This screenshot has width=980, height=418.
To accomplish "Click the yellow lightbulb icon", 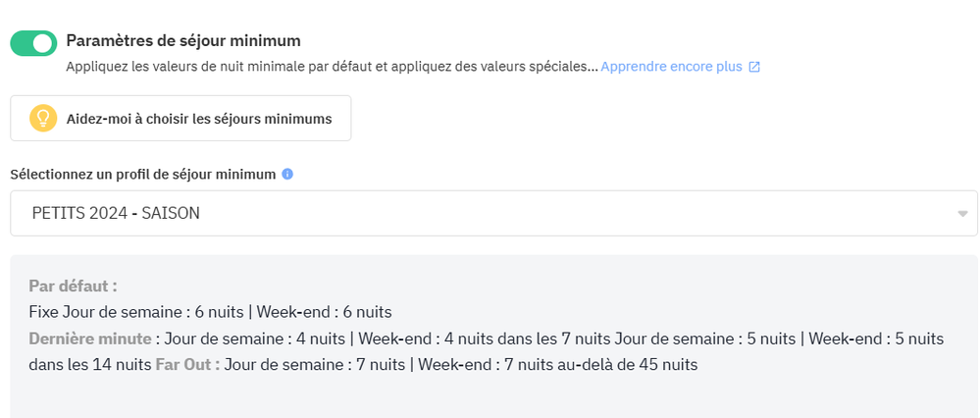I will 43,119.
